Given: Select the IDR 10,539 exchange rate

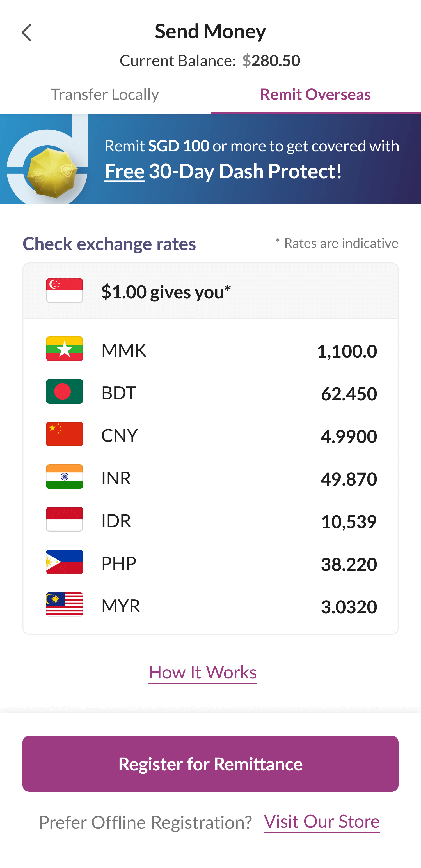Looking at the screenshot, I should (x=349, y=521).
